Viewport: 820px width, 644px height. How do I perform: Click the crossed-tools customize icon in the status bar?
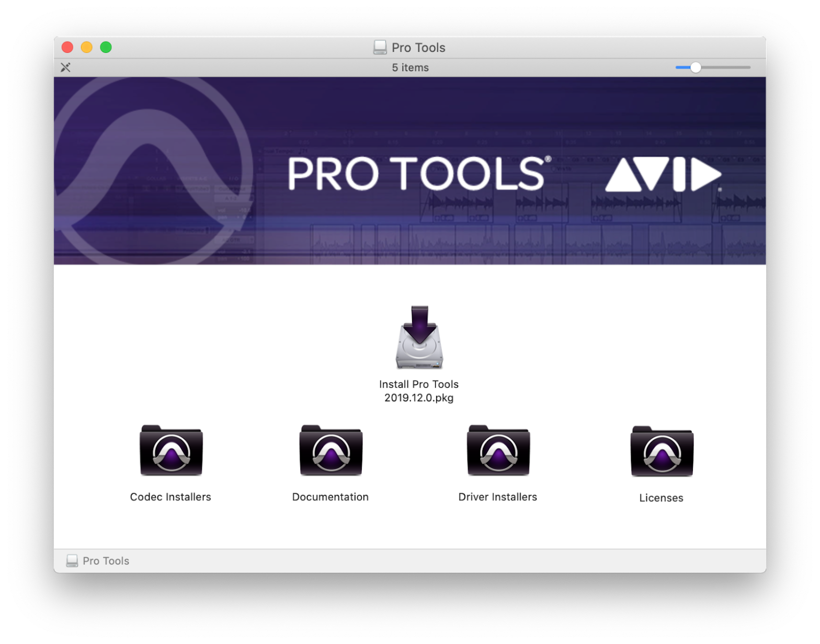[x=65, y=67]
